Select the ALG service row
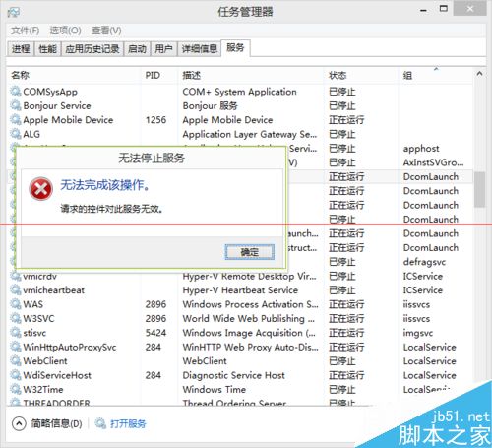This screenshot has width=492, height=448. click(239, 134)
